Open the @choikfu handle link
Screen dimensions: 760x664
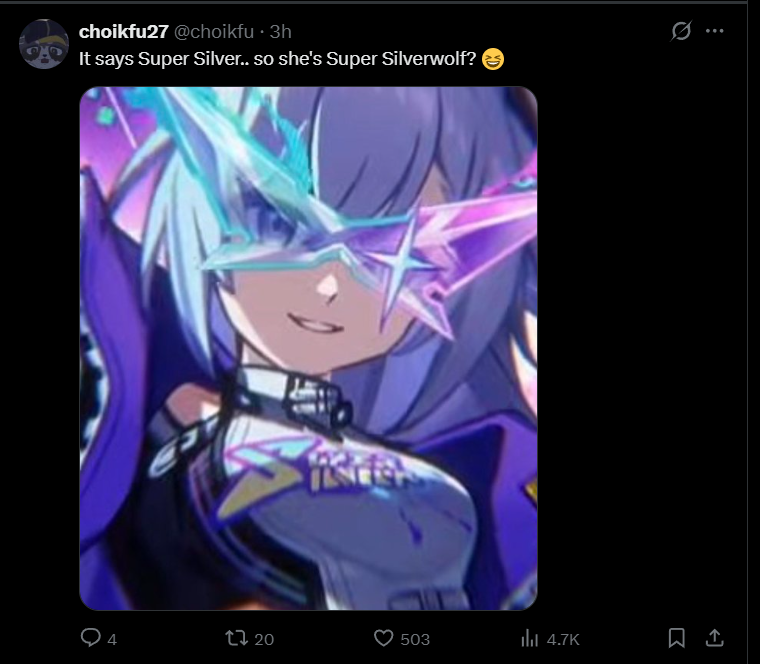[x=214, y=32]
